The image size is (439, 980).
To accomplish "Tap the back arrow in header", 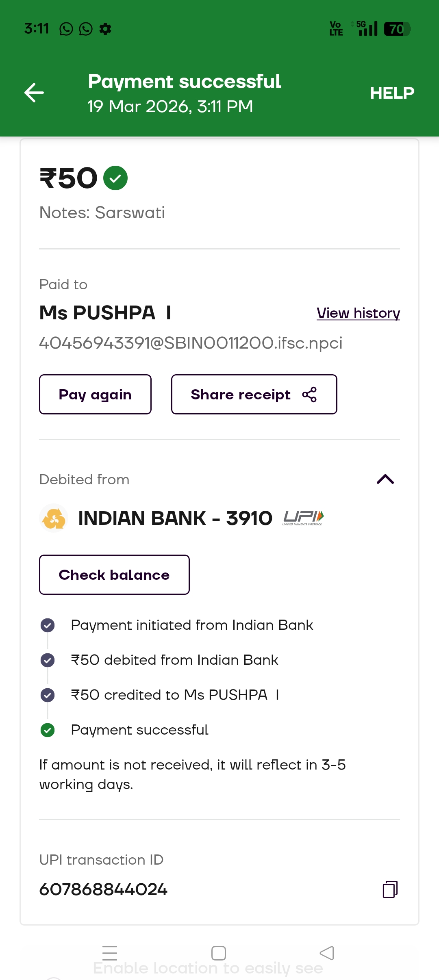I will [34, 93].
